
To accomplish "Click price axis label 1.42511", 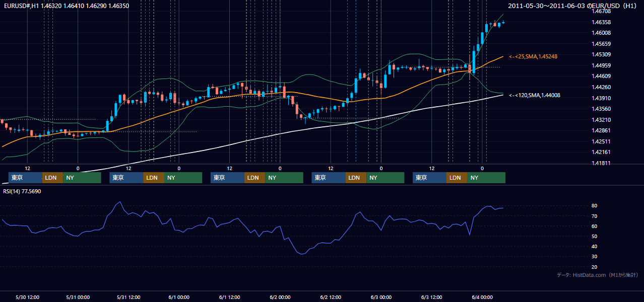I will pos(601,141).
